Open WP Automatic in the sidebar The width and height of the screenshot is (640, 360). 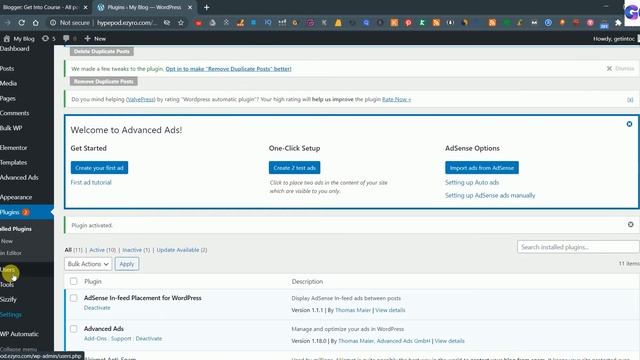click(x=19, y=334)
